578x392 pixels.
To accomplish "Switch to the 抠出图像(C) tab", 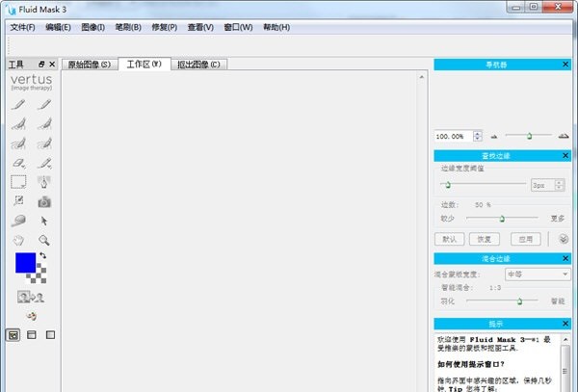I will tap(199, 65).
